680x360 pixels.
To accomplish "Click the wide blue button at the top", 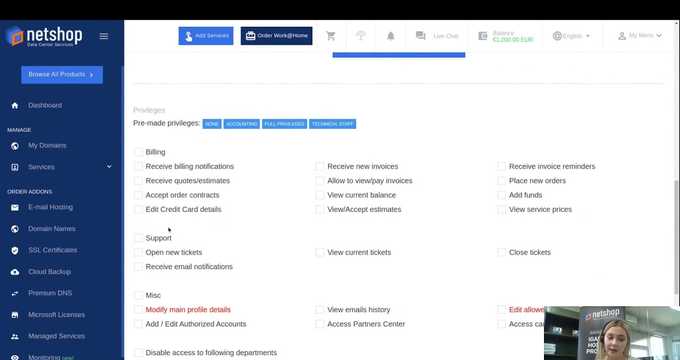I will [x=399, y=55].
